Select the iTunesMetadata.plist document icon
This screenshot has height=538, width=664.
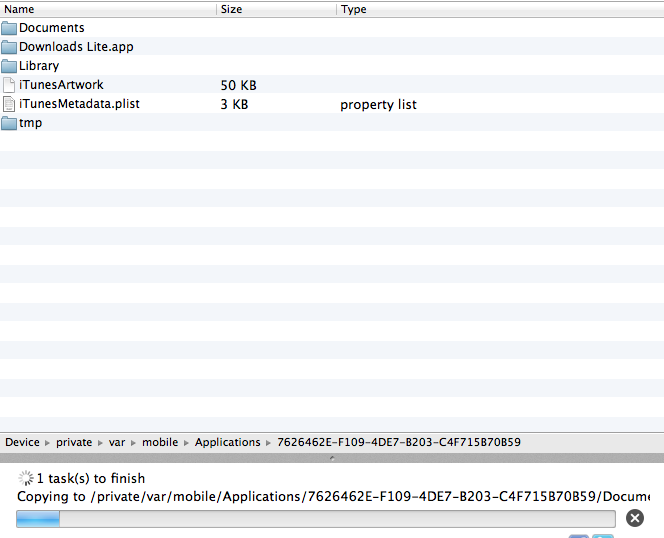[9, 104]
